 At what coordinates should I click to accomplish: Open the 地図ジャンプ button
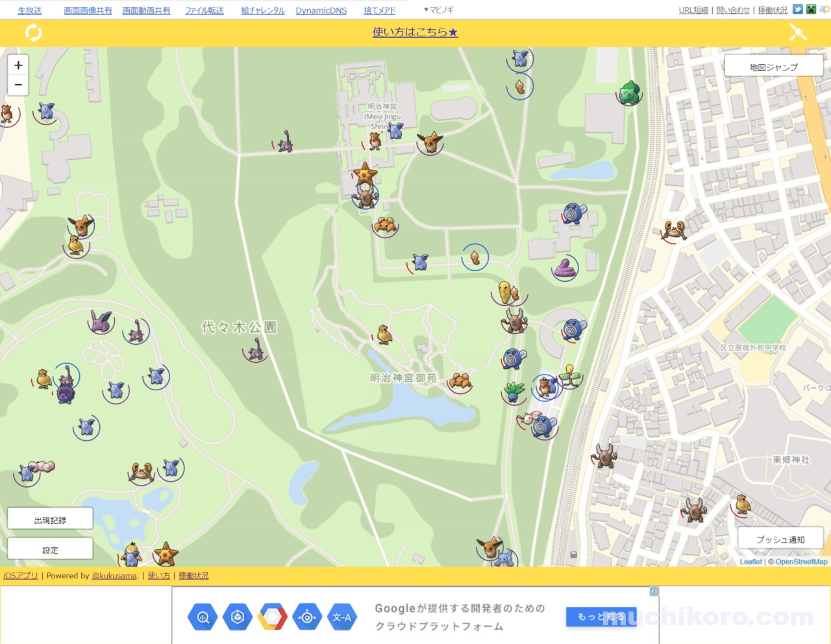pyautogui.click(x=774, y=67)
